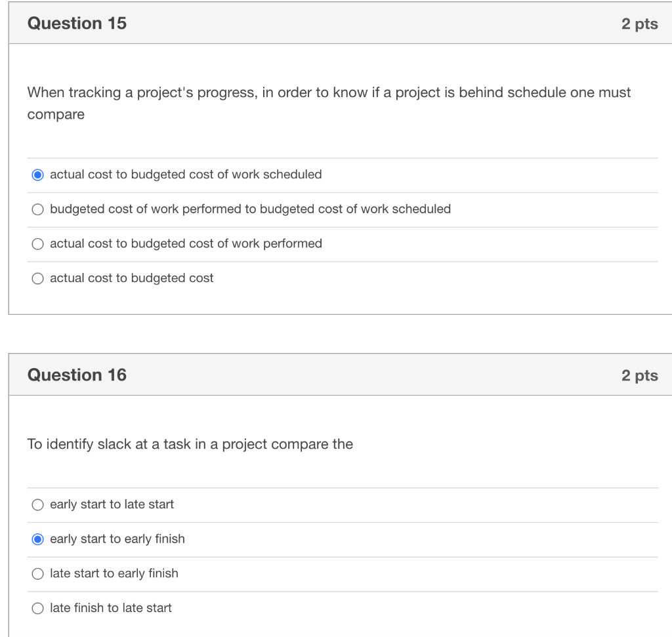Click the answer label "budgeted cost of work performed to budgeted cost of work scheduled"

pos(251,209)
